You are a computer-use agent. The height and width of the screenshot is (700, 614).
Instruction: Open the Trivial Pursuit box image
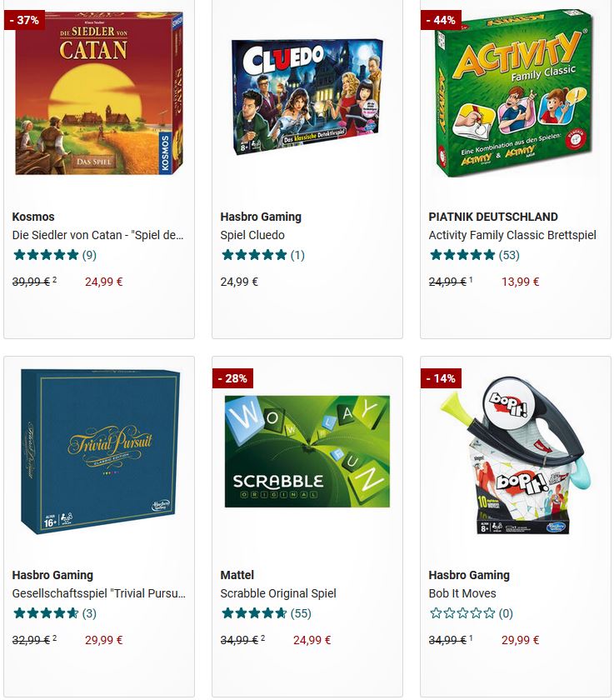tap(99, 451)
